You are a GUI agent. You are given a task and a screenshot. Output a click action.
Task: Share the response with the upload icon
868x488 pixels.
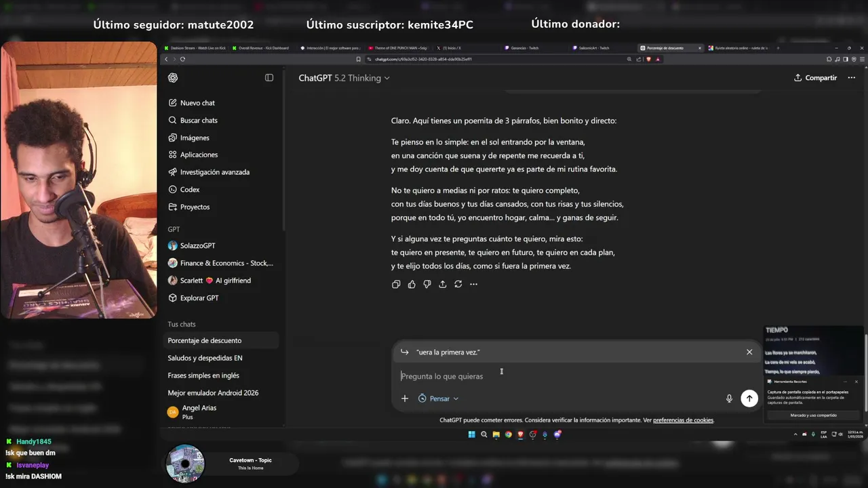click(x=443, y=284)
